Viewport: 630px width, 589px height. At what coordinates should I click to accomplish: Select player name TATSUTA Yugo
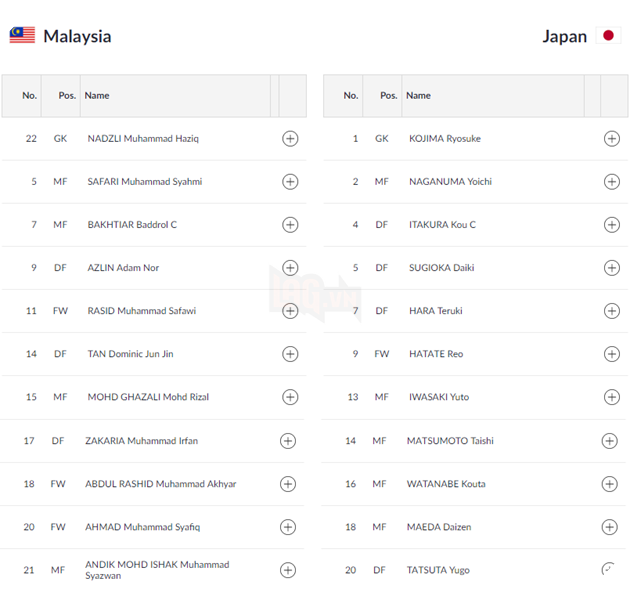(x=438, y=570)
